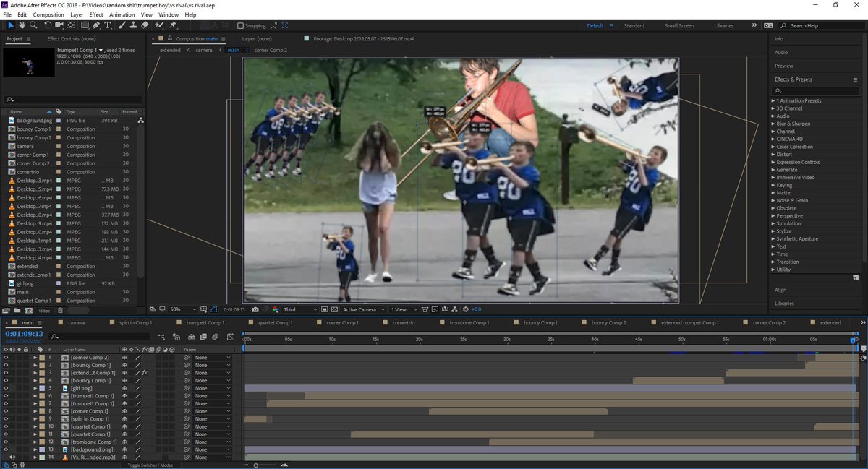Screen dimensions: 868x469
Task: Hide the corner Comp 2 layer eye
Action: (x=6, y=358)
